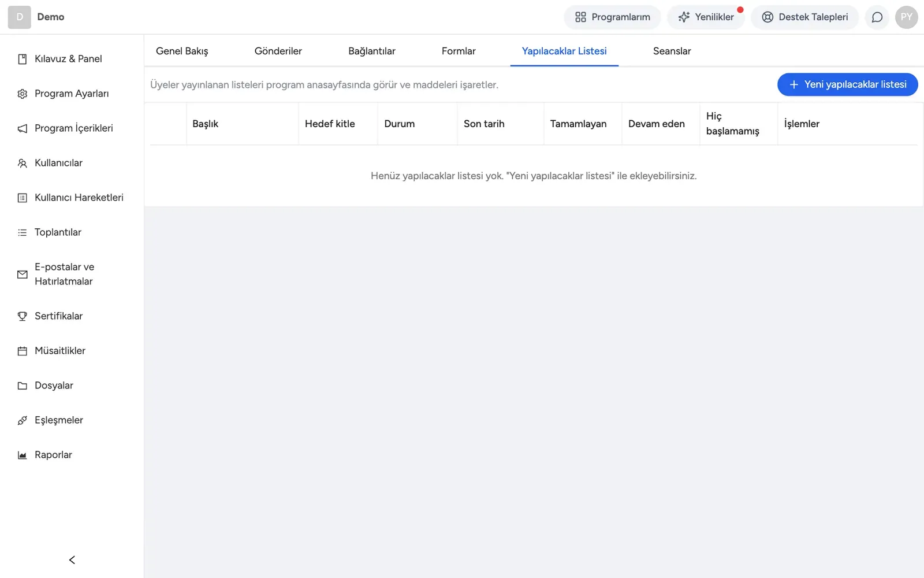Select the Yapılacaklar Listesi tab
The image size is (924, 578).
(x=564, y=51)
